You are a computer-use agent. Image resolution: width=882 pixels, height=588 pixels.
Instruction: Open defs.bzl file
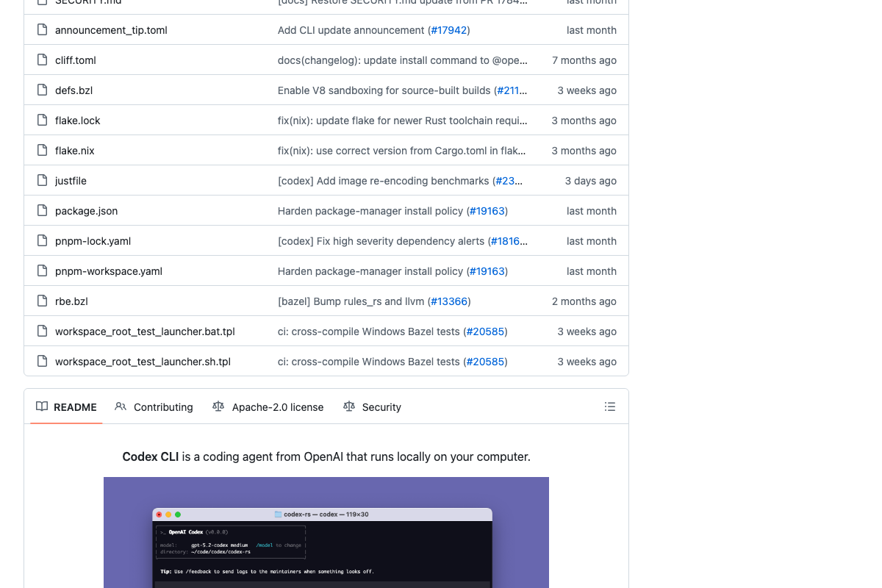(x=73, y=90)
